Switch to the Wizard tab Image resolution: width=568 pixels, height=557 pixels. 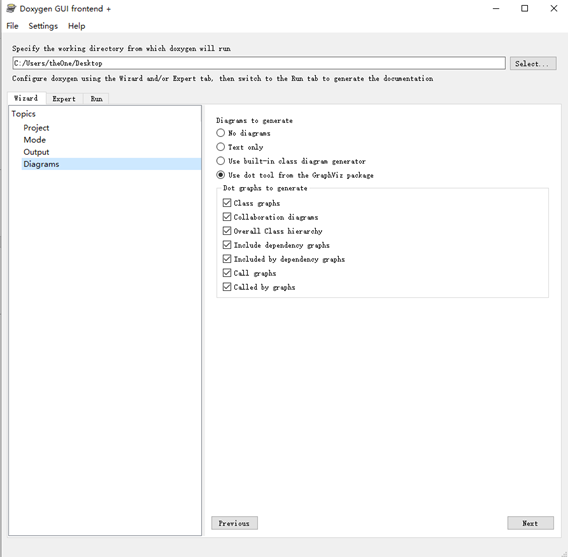(26, 98)
